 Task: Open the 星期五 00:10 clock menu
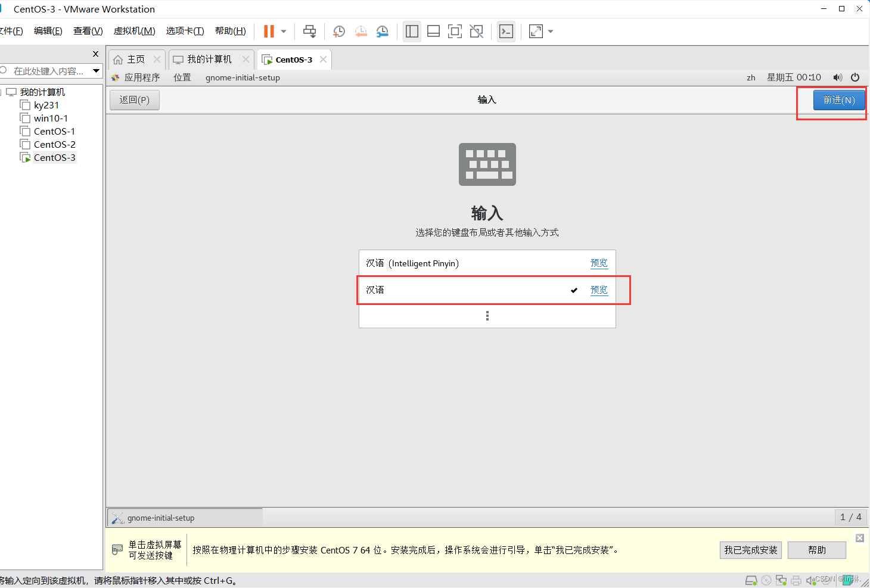click(x=794, y=77)
